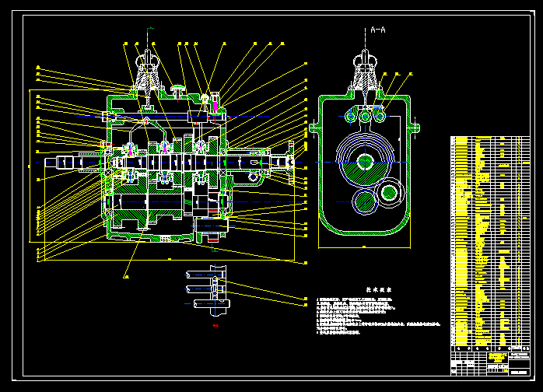
Task: Click the reverse idler gear circle in A-A view
Action: point(389,193)
